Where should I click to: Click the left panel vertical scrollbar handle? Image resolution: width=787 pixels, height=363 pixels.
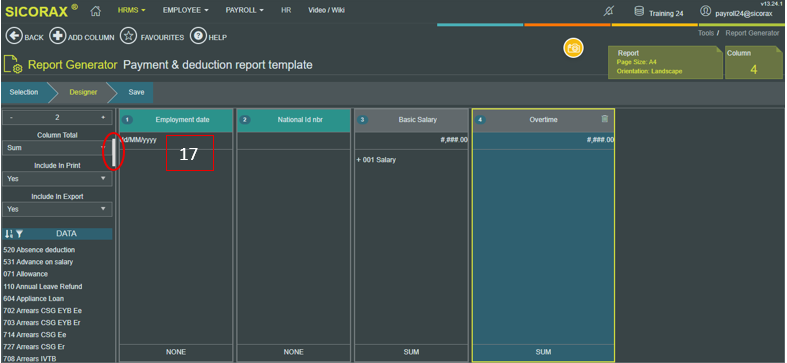(x=114, y=152)
